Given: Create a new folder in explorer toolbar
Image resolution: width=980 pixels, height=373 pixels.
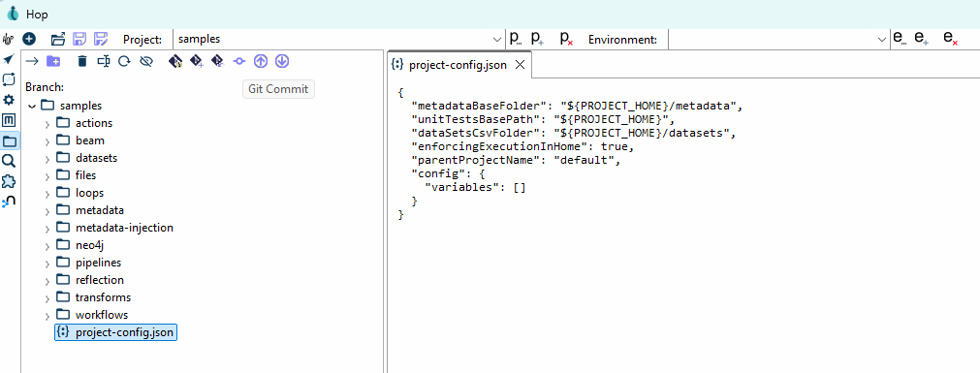Looking at the screenshot, I should click(x=53, y=61).
